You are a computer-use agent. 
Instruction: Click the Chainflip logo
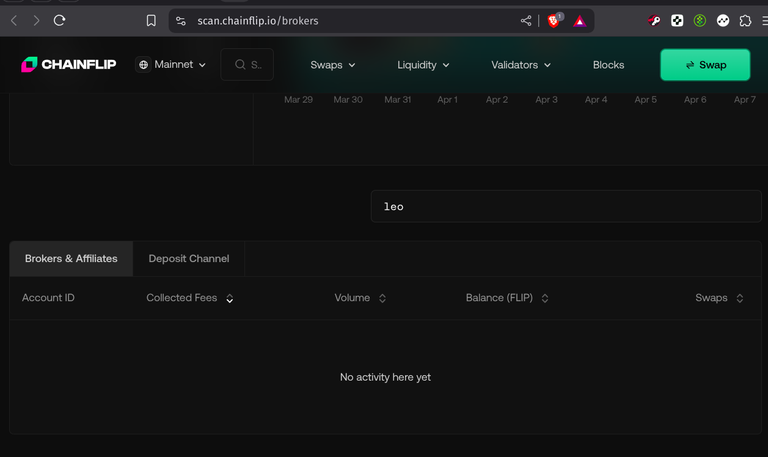pos(69,64)
